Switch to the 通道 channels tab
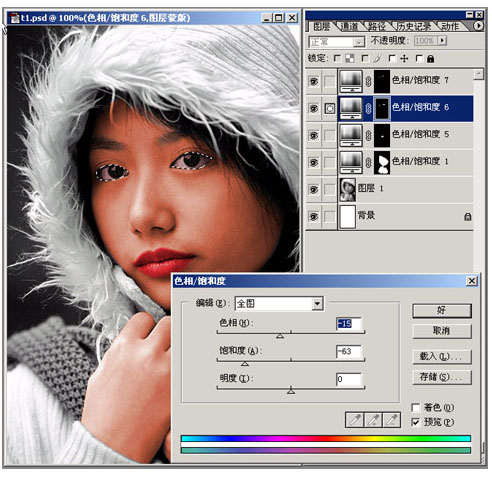This screenshot has height=481, width=492. 350,26
